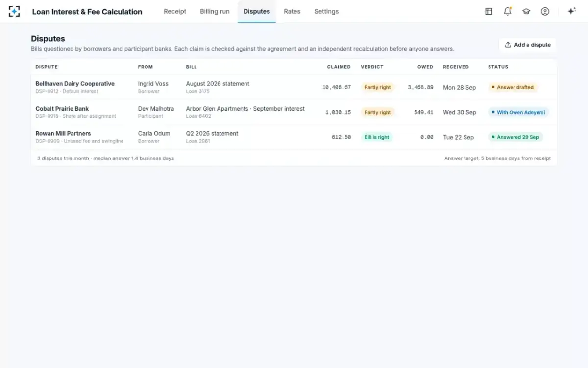Click sender Dev Malhotra
Viewport: 588px width, 368px height.
(x=156, y=109)
